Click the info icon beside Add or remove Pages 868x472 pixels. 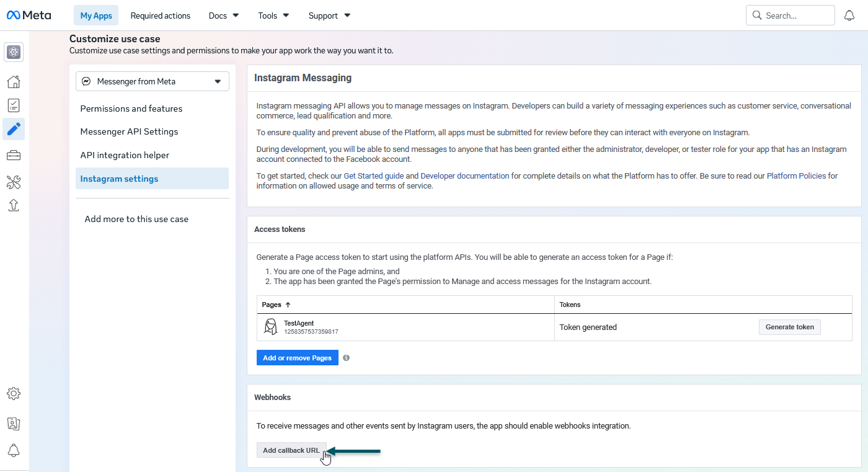pyautogui.click(x=346, y=358)
